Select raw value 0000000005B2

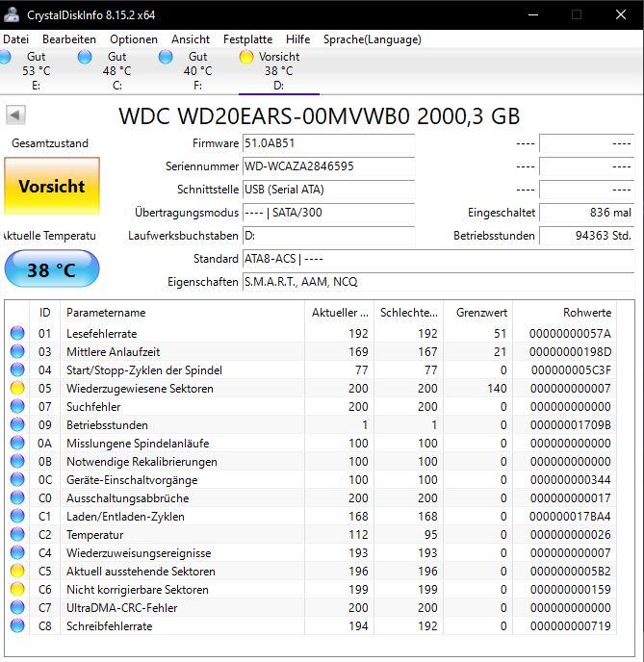click(571, 572)
